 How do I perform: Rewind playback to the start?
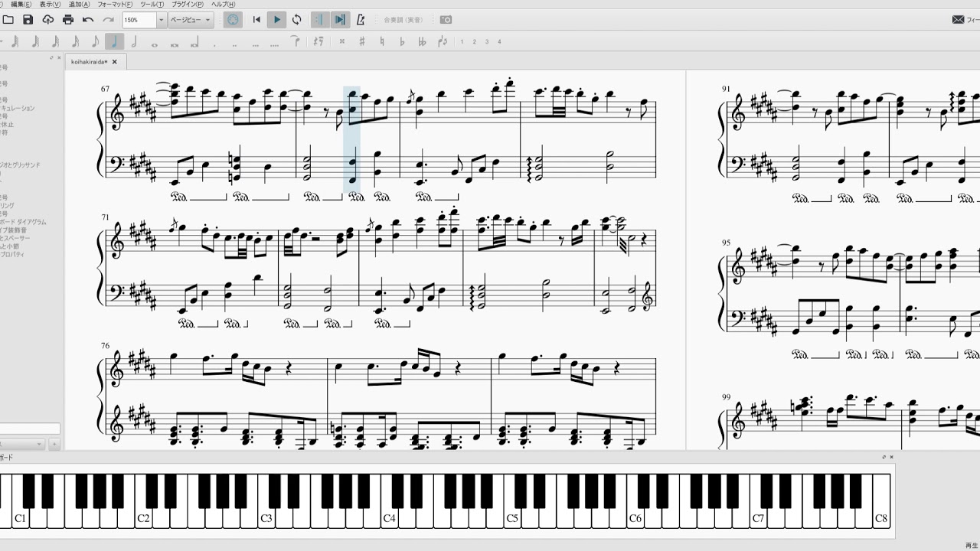point(256,19)
